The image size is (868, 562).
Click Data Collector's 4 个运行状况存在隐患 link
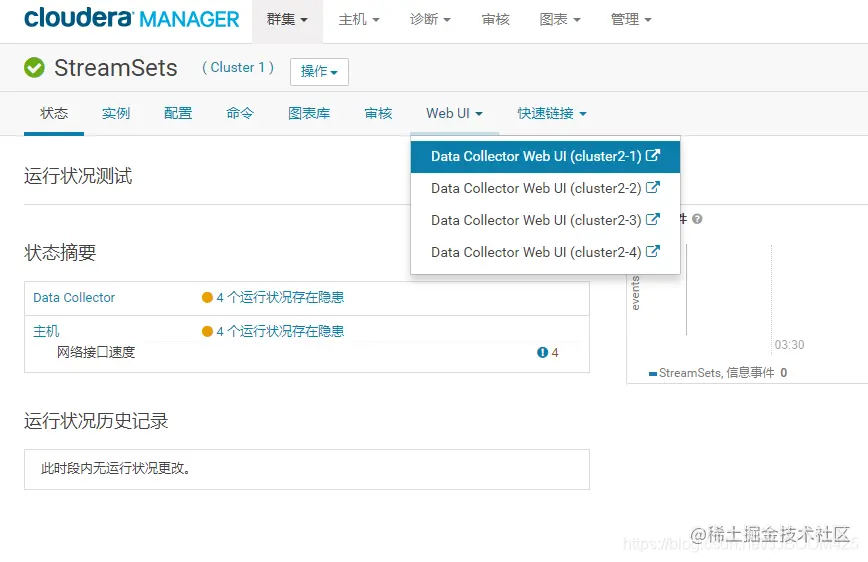(x=280, y=297)
